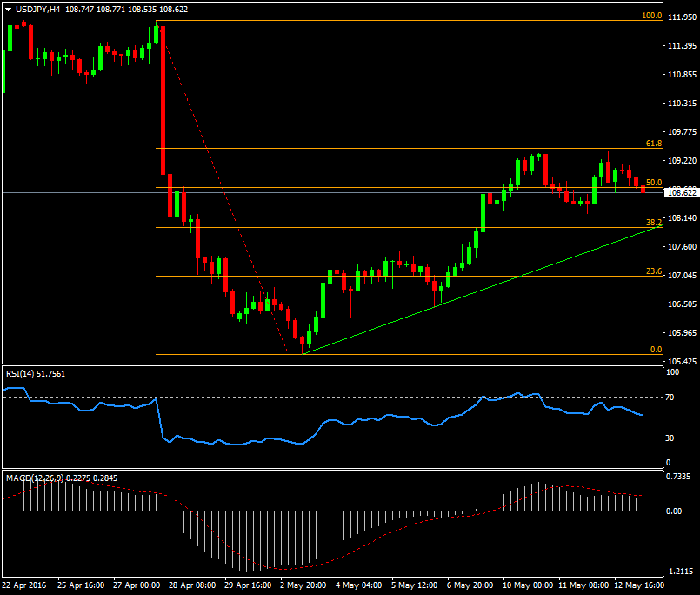Click the current price tag 108.622
The image size is (700, 595).
click(681, 192)
